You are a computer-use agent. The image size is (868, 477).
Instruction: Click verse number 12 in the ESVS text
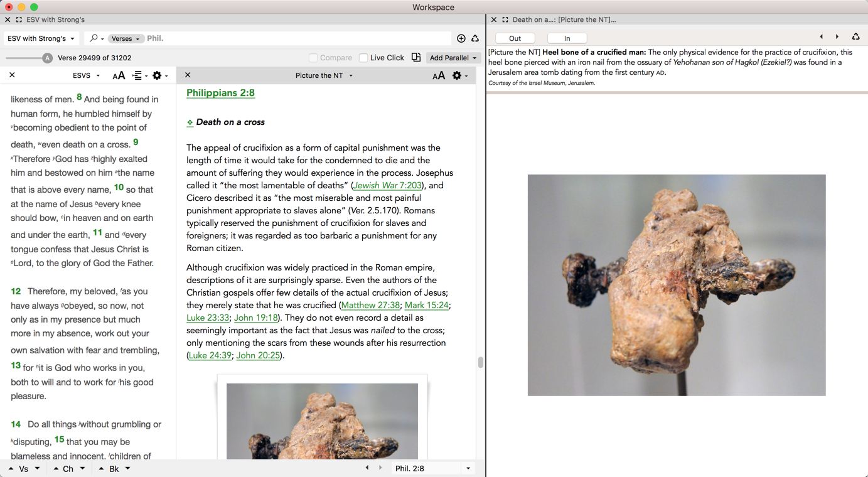click(16, 291)
